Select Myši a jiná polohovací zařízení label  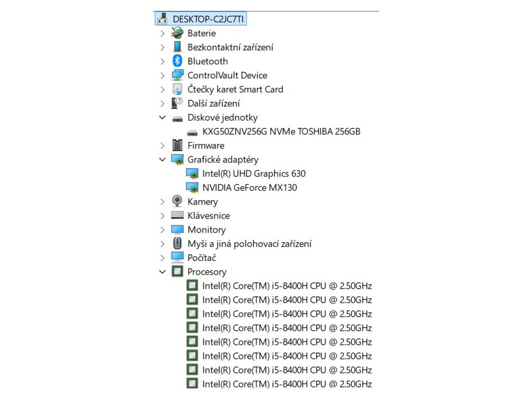click(249, 244)
